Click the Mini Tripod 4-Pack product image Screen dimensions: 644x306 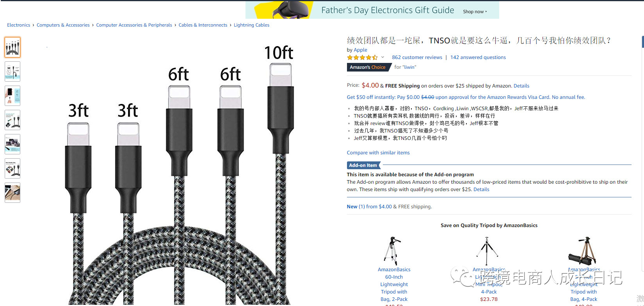487,251
